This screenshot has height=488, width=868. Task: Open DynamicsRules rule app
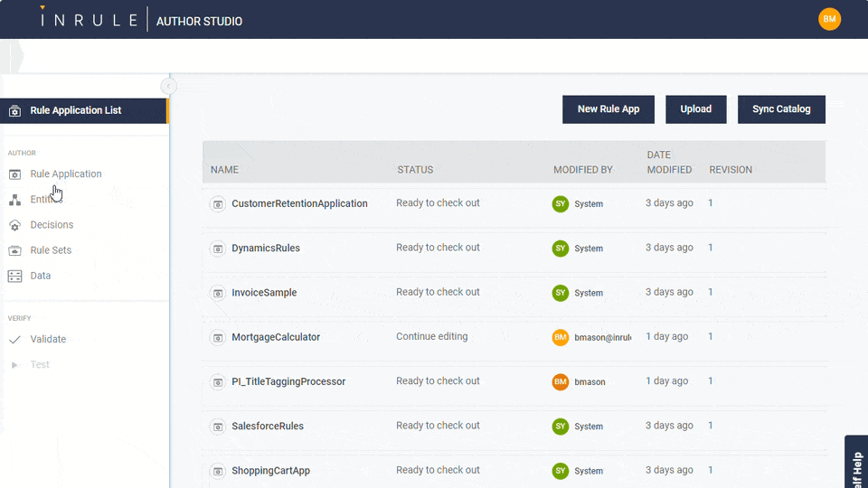tap(266, 248)
